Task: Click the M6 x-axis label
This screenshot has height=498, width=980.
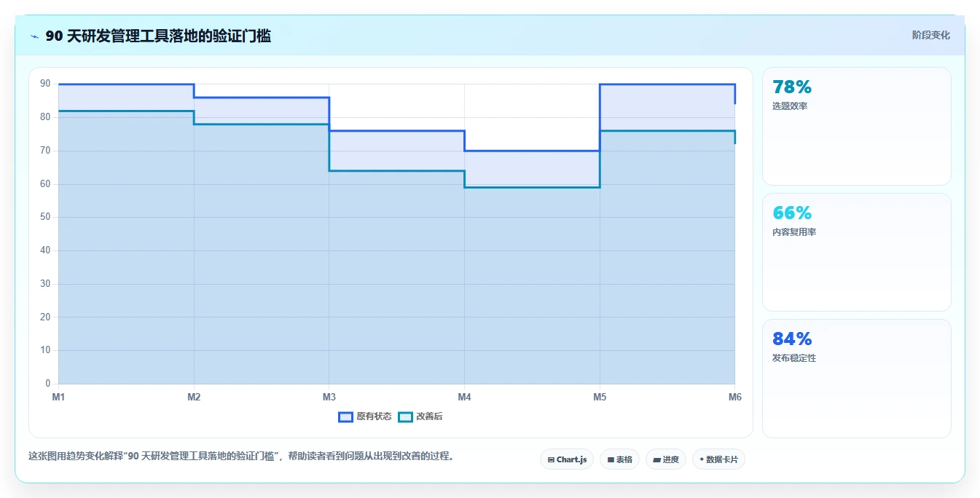Action: click(x=735, y=397)
